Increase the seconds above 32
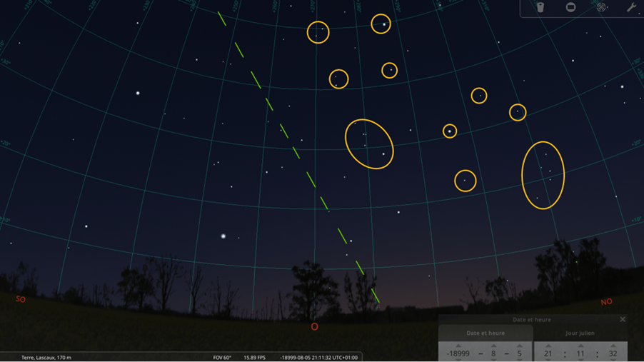644x362 pixels. click(613, 346)
